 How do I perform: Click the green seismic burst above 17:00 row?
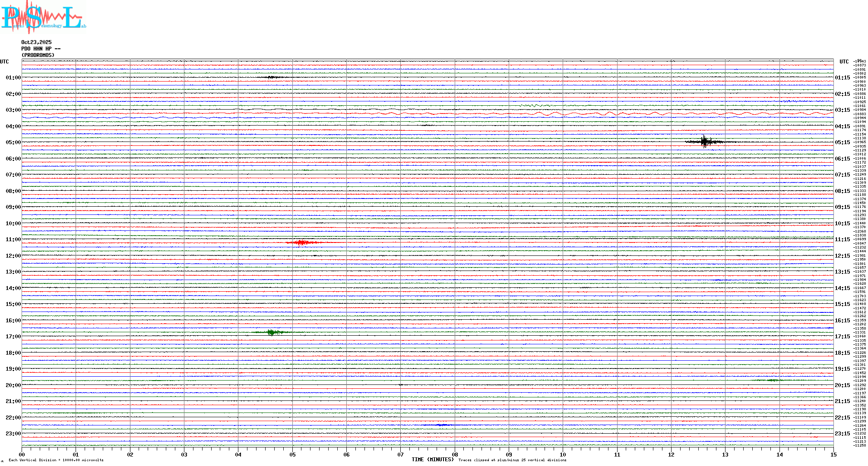pyautogui.click(x=272, y=332)
